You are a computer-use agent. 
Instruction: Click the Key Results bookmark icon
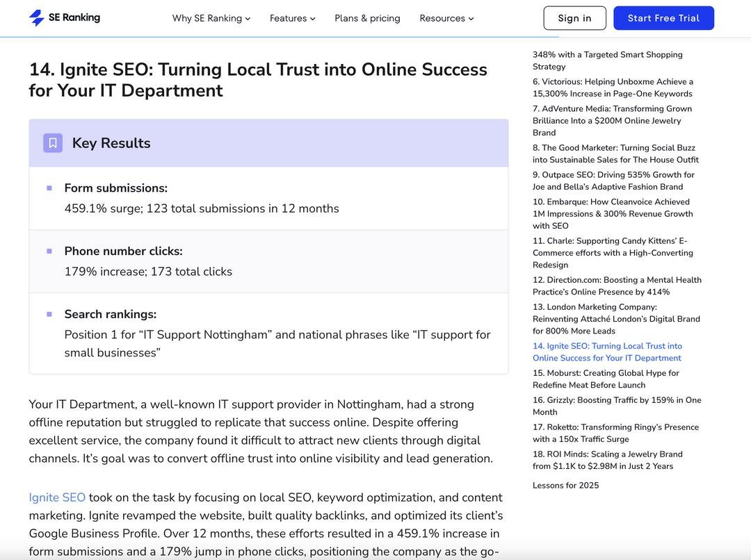pos(53,143)
